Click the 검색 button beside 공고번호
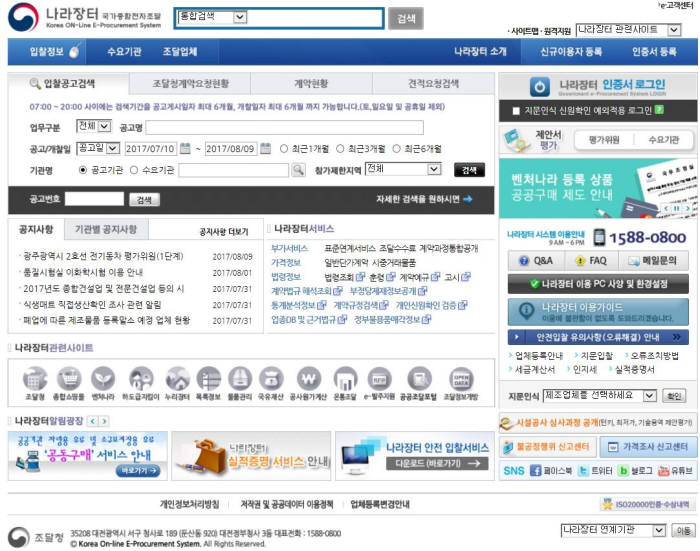This screenshot has width=700, height=551. (144, 200)
